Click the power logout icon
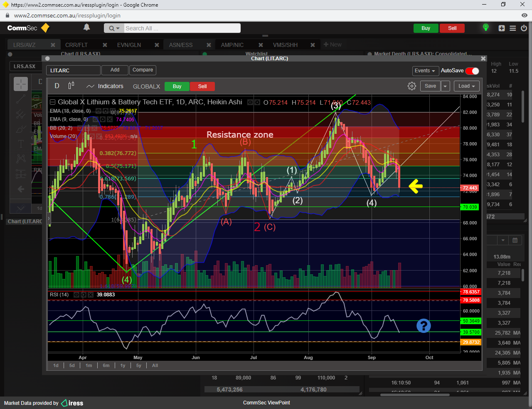Viewport: 532px width, 409px height. [524, 28]
